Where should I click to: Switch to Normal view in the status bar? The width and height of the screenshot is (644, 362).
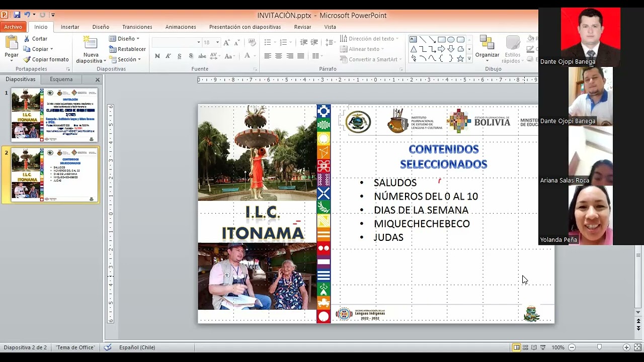[517, 347]
